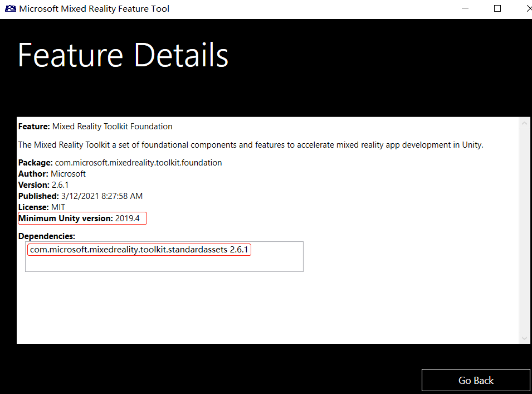Click the Go Back button
This screenshot has height=394, width=532.
pyautogui.click(x=476, y=380)
